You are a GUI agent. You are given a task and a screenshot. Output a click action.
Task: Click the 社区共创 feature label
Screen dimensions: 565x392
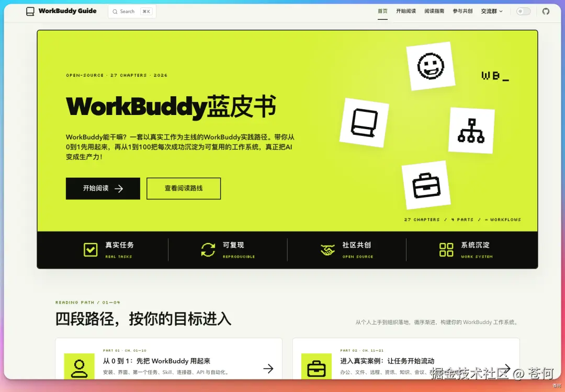357,245
